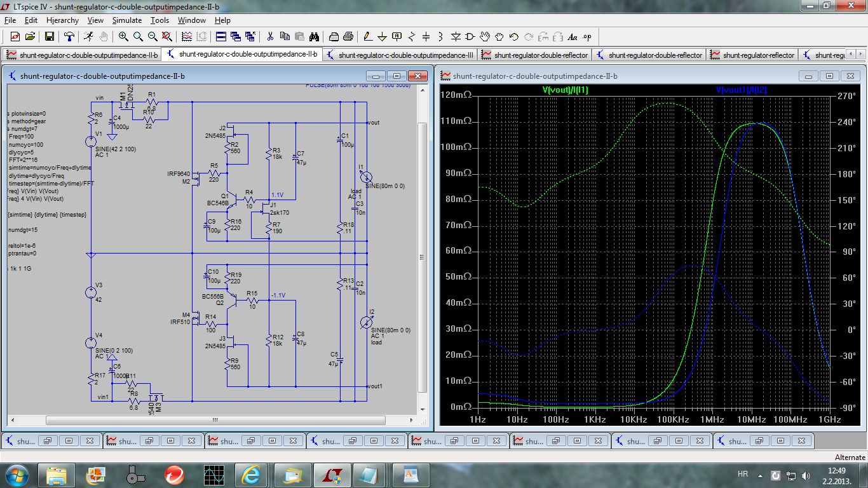Viewport: 868px width, 488px height.
Task: Place a capacitor from toolbar
Action: pos(426,36)
